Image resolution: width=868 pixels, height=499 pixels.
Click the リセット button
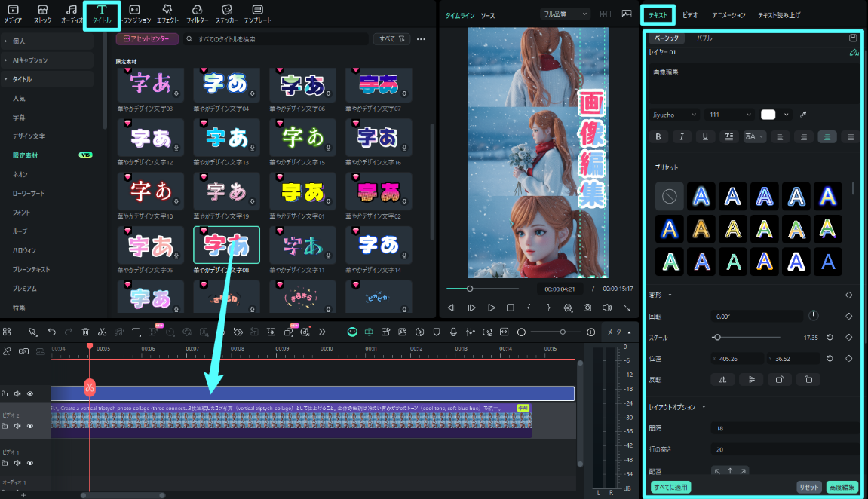[809, 488]
